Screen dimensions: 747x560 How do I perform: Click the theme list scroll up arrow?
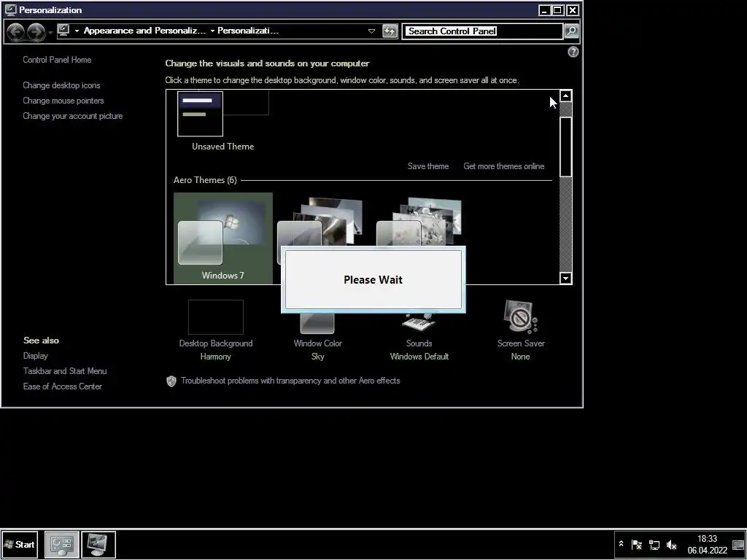pos(565,96)
